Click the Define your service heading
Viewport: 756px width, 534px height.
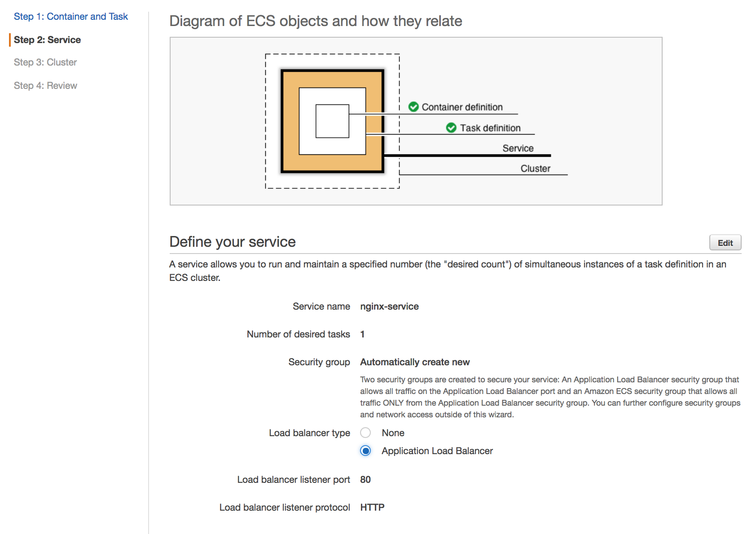pos(233,242)
